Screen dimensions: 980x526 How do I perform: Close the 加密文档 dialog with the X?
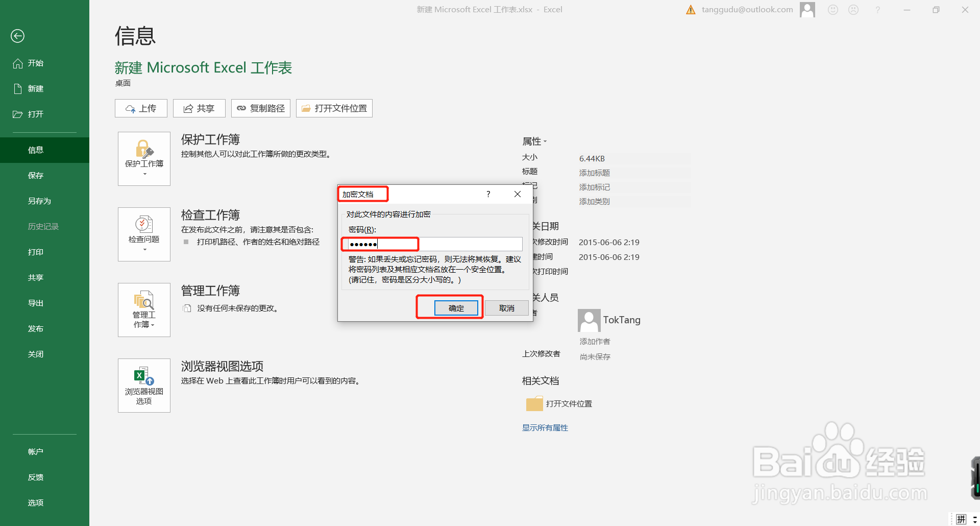point(518,194)
